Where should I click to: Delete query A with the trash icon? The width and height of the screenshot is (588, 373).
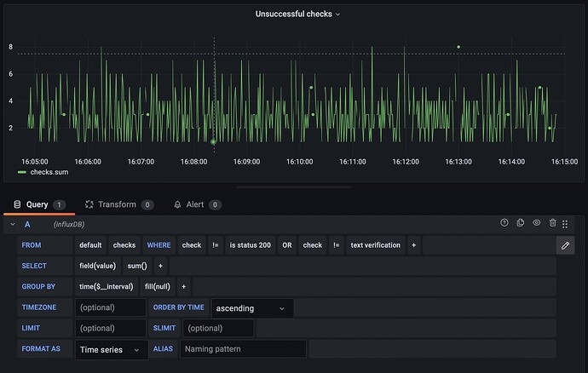point(552,223)
